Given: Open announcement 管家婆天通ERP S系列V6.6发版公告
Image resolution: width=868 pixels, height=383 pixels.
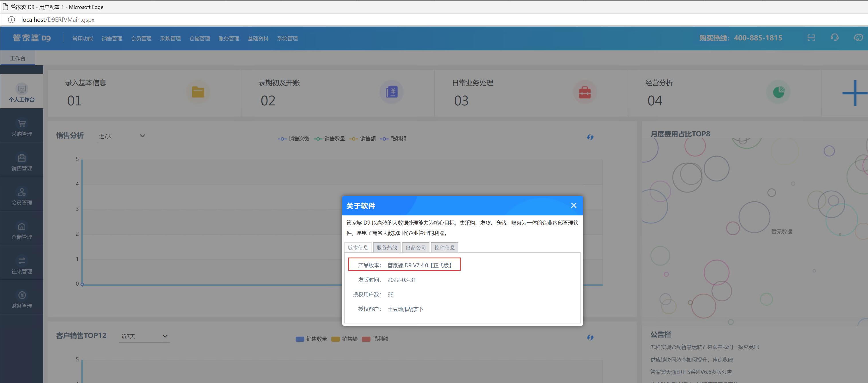Looking at the screenshot, I should pyautogui.click(x=691, y=372).
